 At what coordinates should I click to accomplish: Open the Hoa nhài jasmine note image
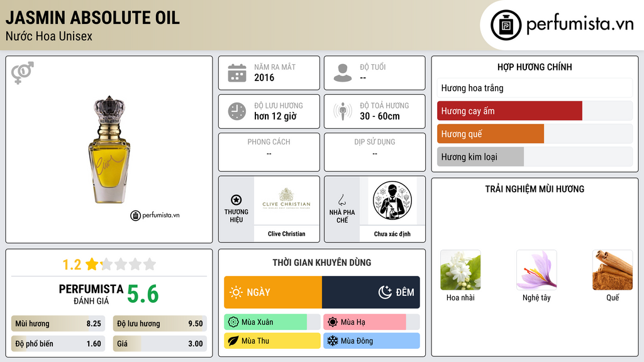460,270
